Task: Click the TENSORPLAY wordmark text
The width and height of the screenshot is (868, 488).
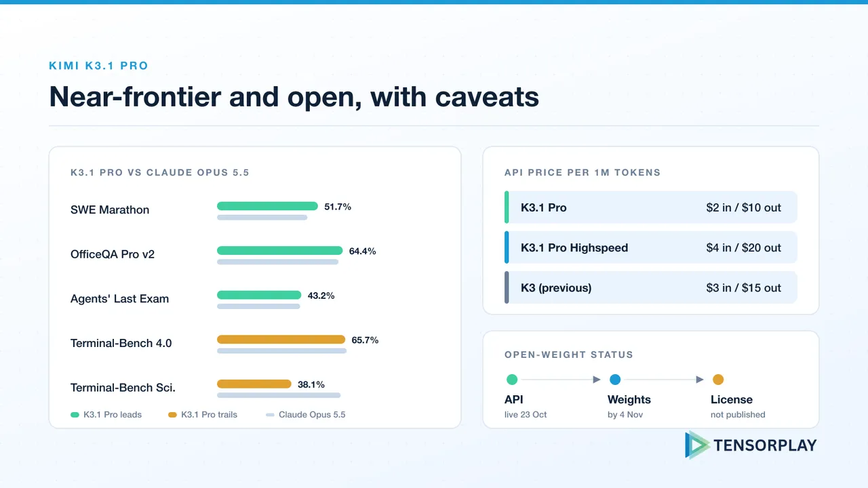Action: click(766, 445)
